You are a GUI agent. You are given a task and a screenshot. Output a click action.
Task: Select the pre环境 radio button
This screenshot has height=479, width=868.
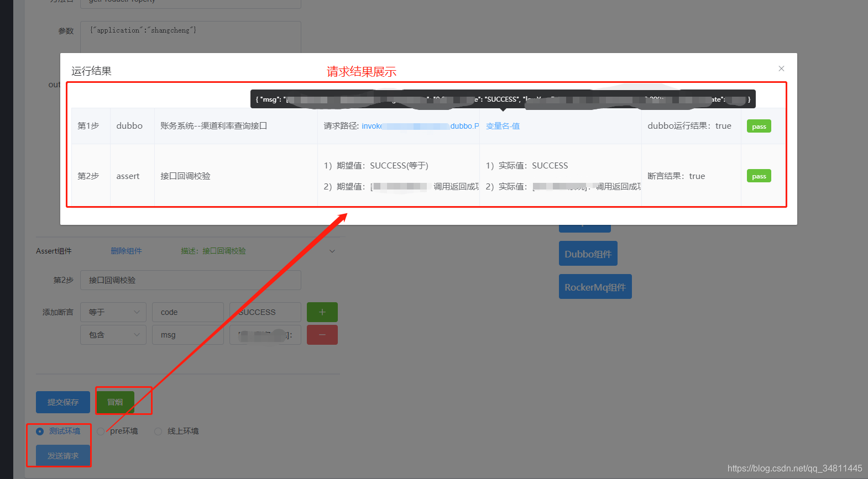[101, 431]
